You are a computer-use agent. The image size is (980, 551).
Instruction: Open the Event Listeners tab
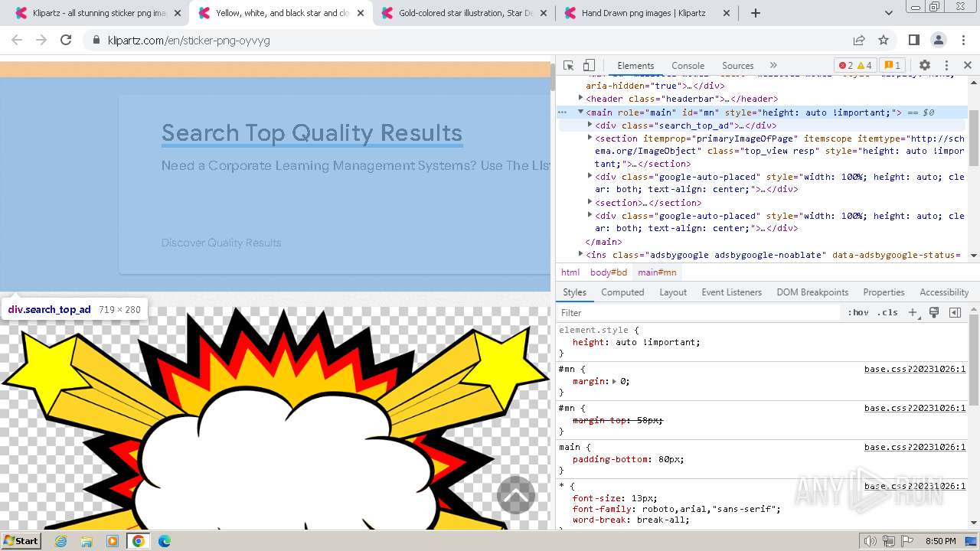[731, 292]
